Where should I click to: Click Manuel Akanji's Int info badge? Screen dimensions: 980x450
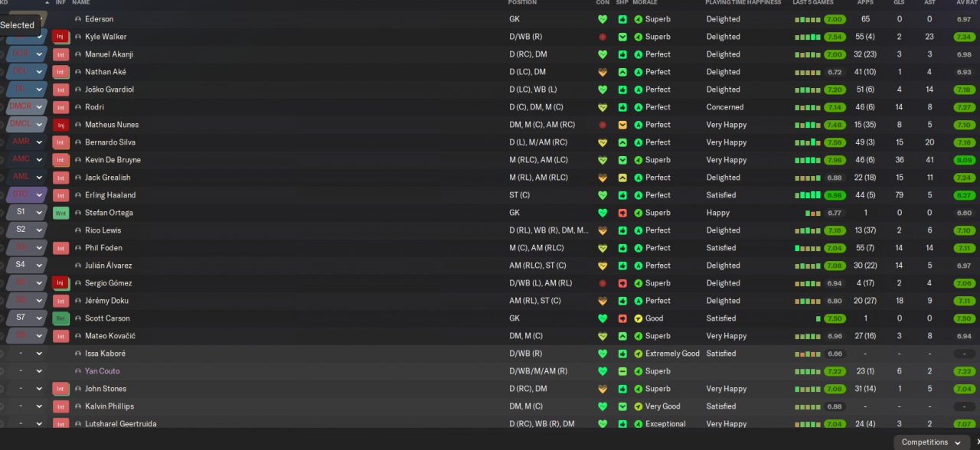click(x=60, y=54)
